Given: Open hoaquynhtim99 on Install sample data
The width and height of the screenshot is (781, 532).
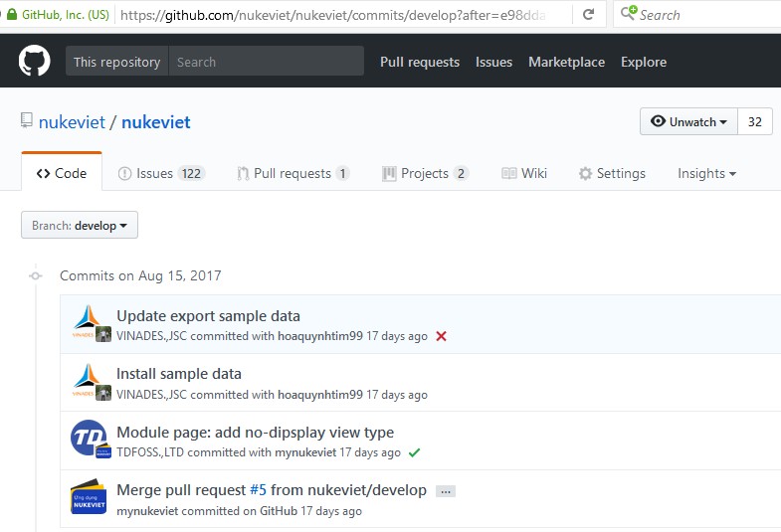Looking at the screenshot, I should (319, 395).
